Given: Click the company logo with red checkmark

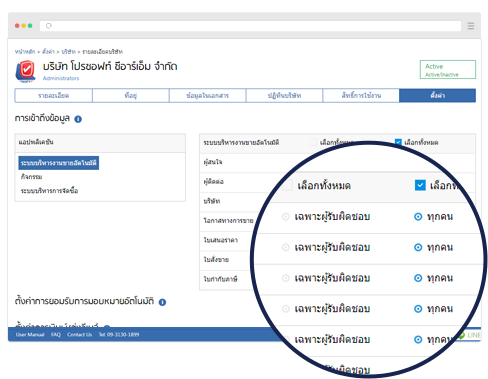Looking at the screenshot, I should pos(26,71).
